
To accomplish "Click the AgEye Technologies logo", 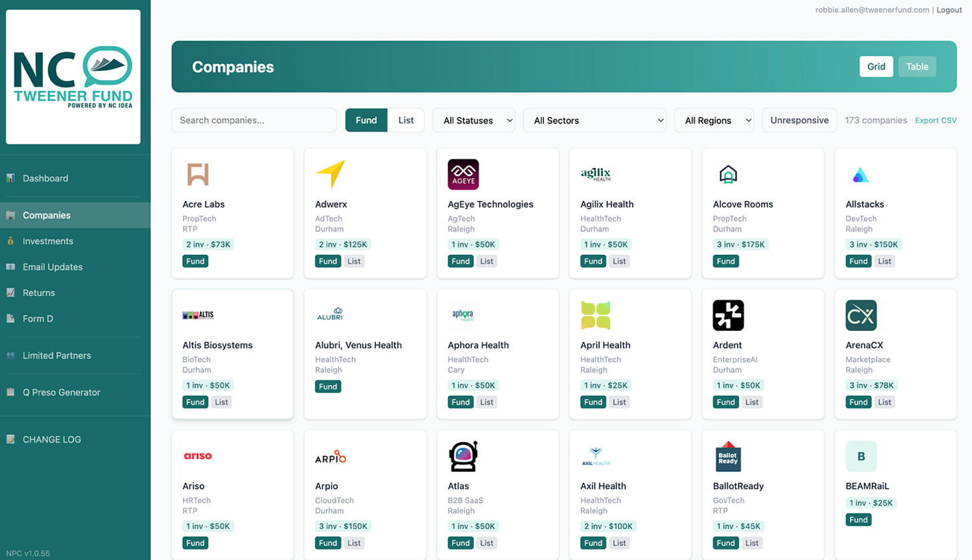I will [x=463, y=174].
